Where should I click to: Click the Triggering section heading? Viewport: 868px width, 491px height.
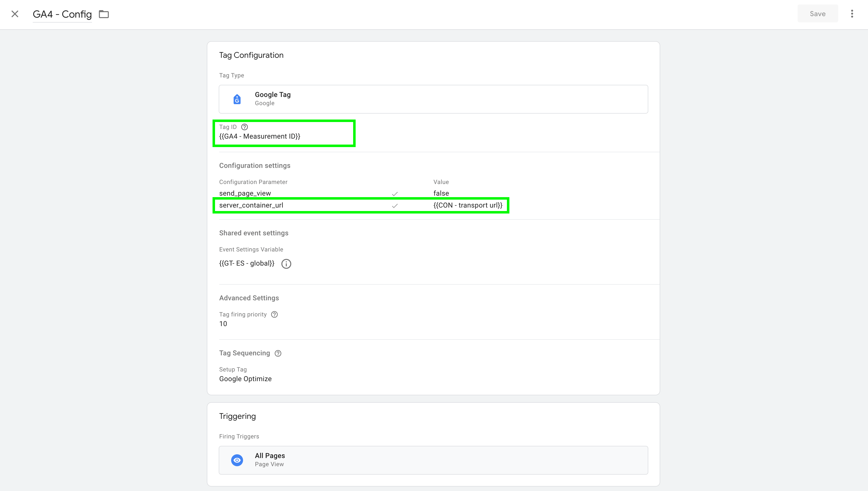[237, 416]
